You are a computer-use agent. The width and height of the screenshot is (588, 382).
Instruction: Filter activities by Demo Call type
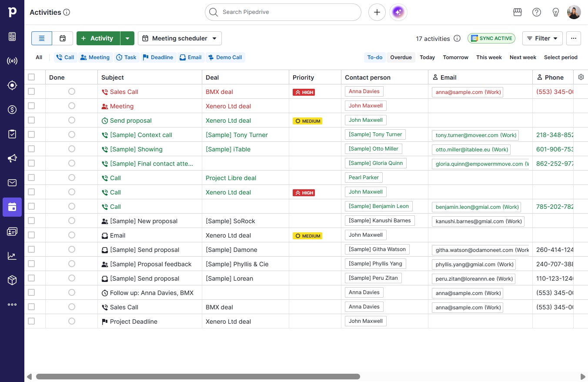225,57
